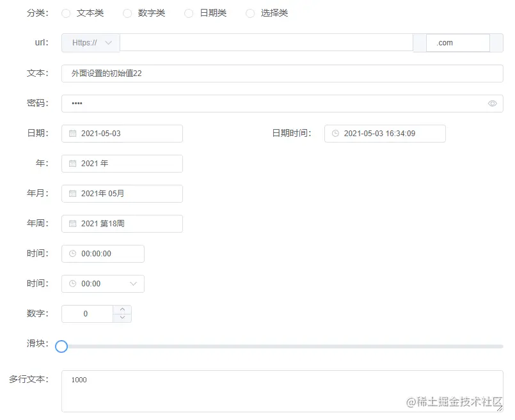The height and width of the screenshot is (420, 515).
Task: Click the 文本 input with 外面设置的初始值22
Action: (282, 74)
